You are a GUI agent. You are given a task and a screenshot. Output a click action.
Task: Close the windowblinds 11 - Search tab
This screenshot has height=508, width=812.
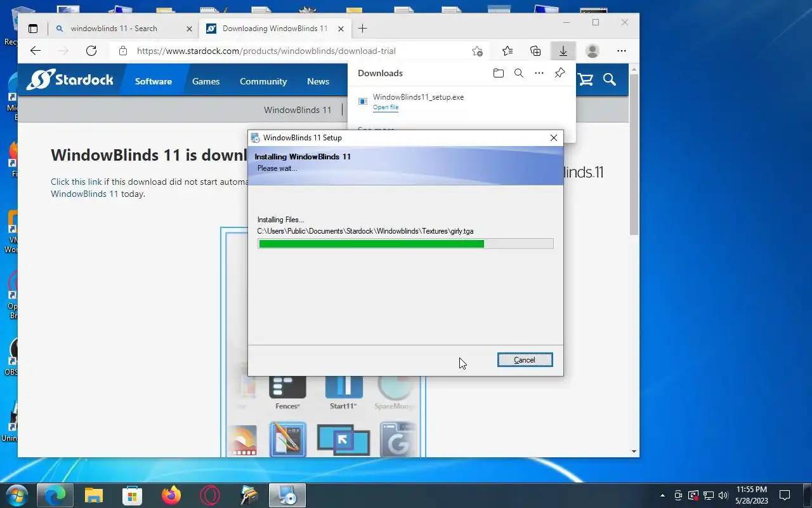[x=189, y=29]
